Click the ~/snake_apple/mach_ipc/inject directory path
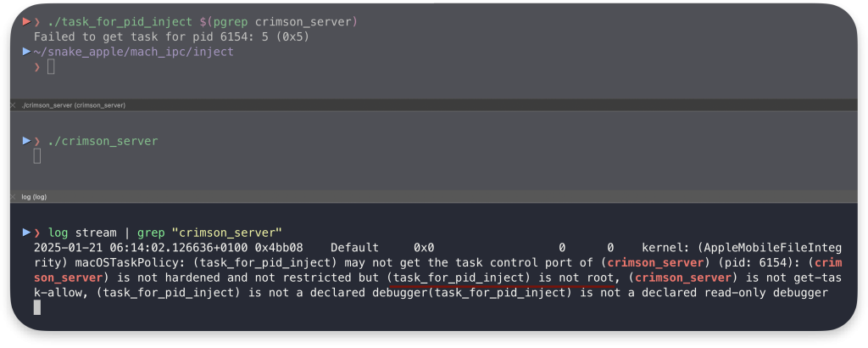Viewport: 868px width, 348px height. click(133, 52)
